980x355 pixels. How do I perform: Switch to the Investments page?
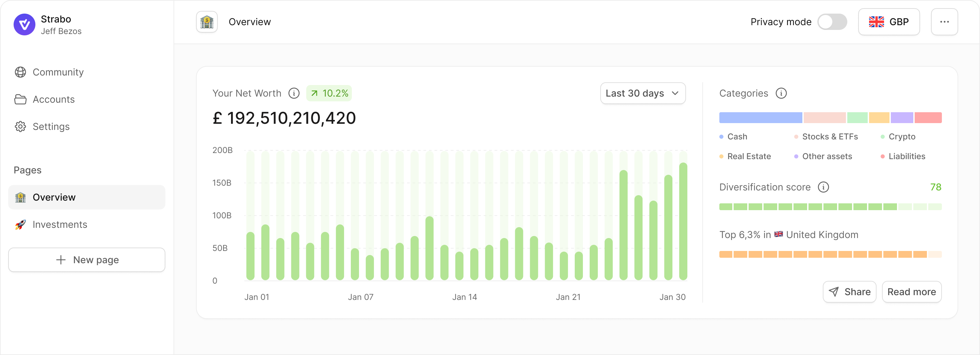click(60, 224)
